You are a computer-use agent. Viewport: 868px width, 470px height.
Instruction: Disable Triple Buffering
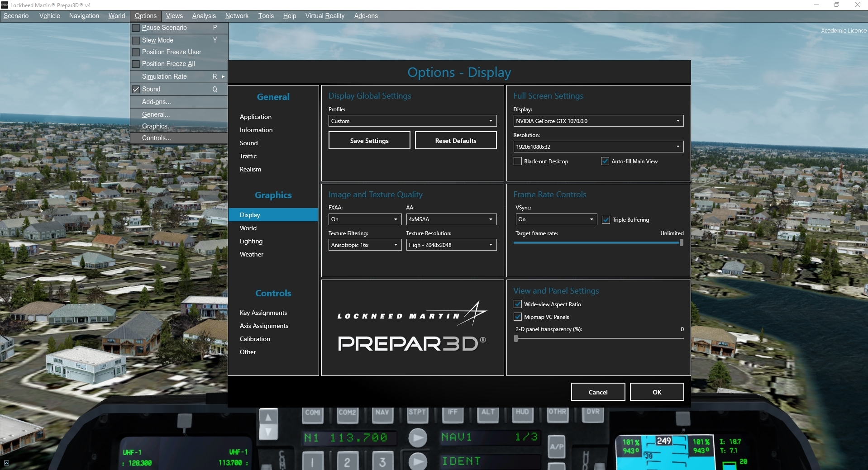(606, 220)
